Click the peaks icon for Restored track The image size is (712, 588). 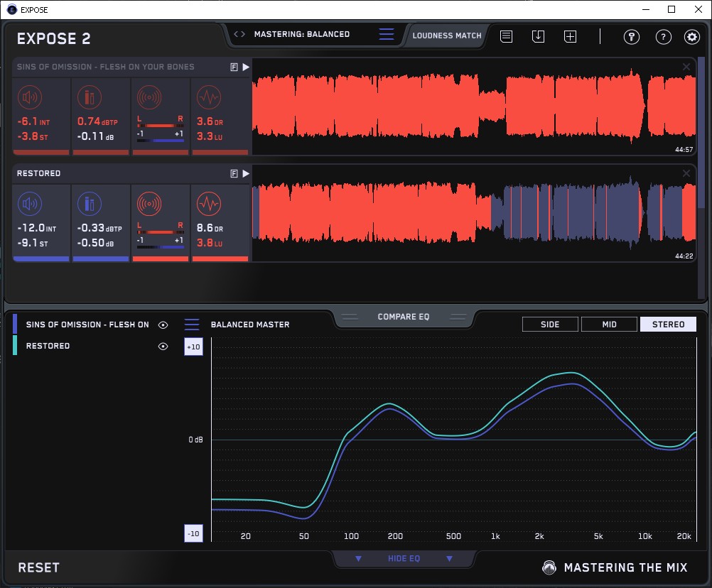click(x=90, y=204)
